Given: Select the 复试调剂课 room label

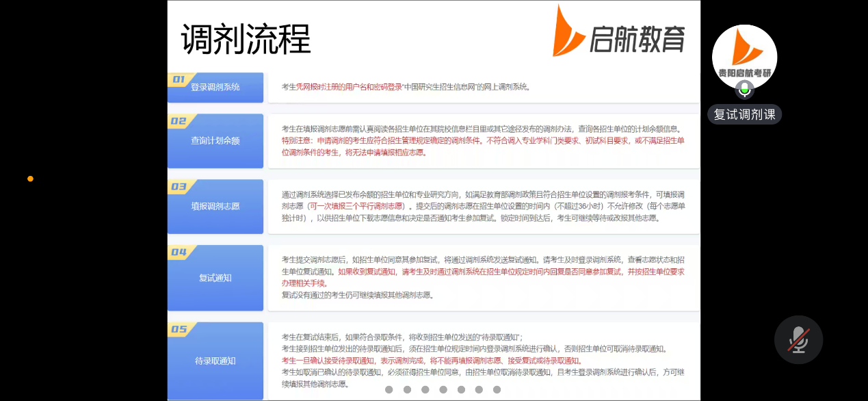Looking at the screenshot, I should [744, 114].
